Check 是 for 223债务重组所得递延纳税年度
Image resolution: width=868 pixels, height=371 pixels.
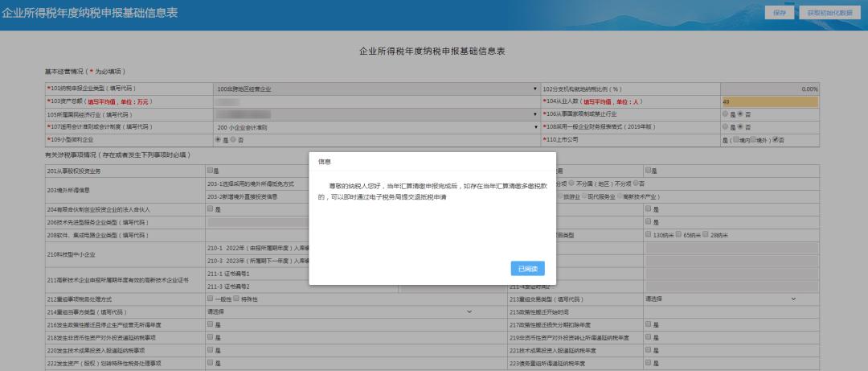coord(649,363)
